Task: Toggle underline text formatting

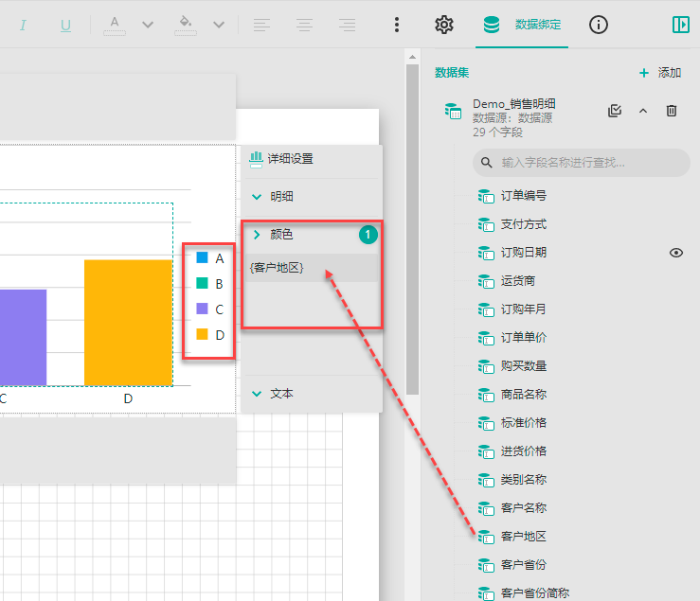Action: point(65,26)
